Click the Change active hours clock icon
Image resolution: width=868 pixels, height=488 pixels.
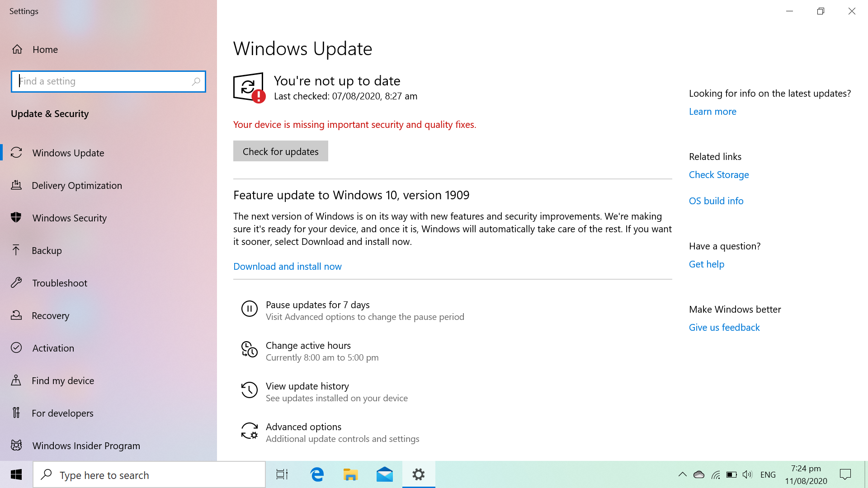tap(249, 350)
